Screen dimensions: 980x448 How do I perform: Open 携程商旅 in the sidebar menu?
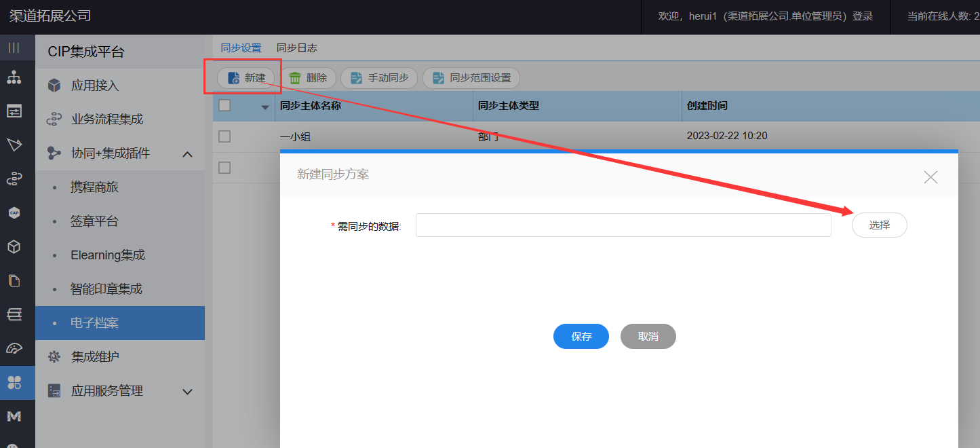pos(94,187)
